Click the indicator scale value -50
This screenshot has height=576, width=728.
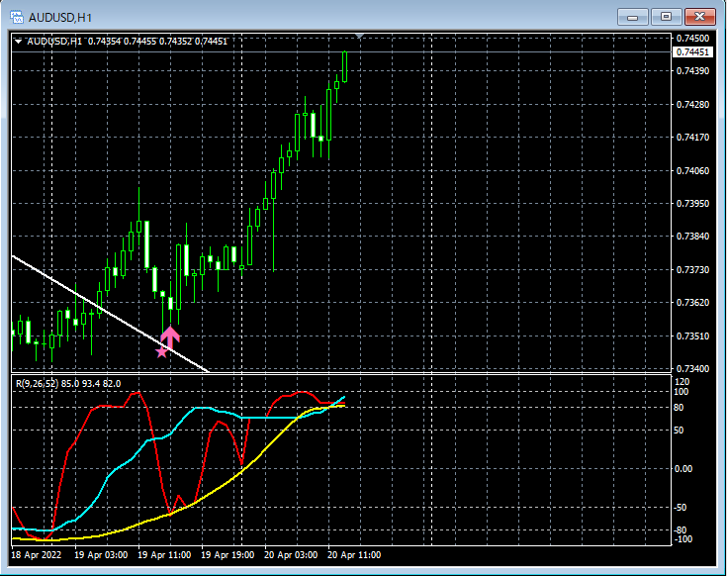(x=681, y=508)
